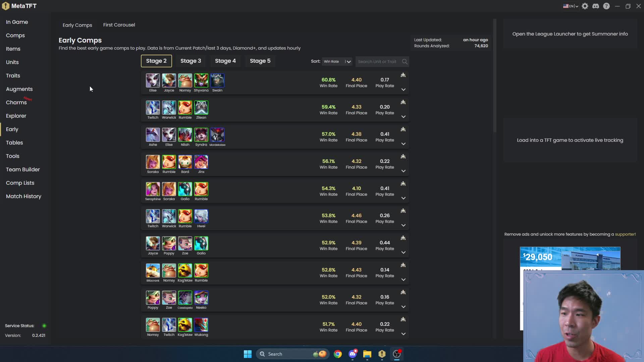Focus the Search Unit or Trait field
The height and width of the screenshot is (362, 644).
[x=378, y=62]
